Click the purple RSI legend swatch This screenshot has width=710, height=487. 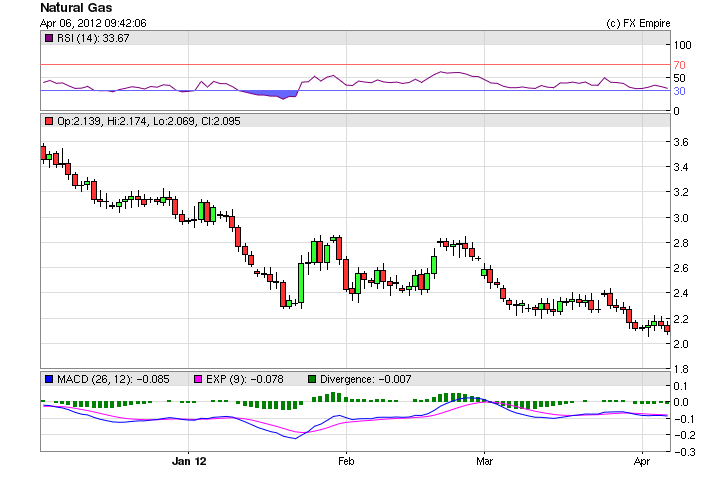[49, 38]
